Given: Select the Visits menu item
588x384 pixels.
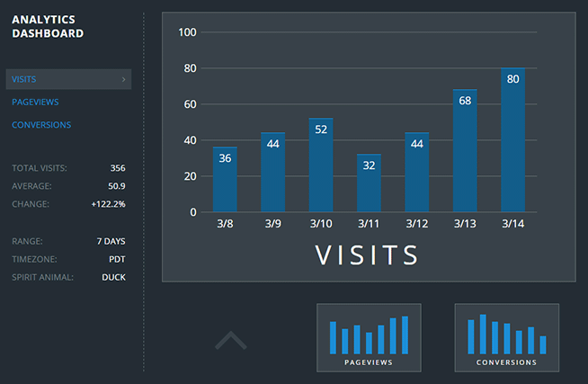Looking at the screenshot, I should 24,79.
